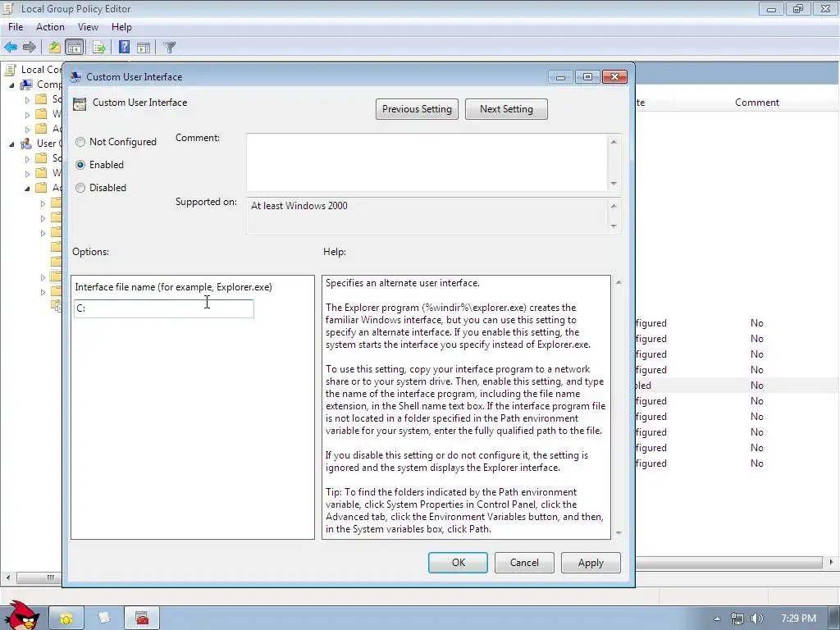The image size is (840, 630).
Task: Click the Back arrow toolbar icon
Action: click(11, 47)
